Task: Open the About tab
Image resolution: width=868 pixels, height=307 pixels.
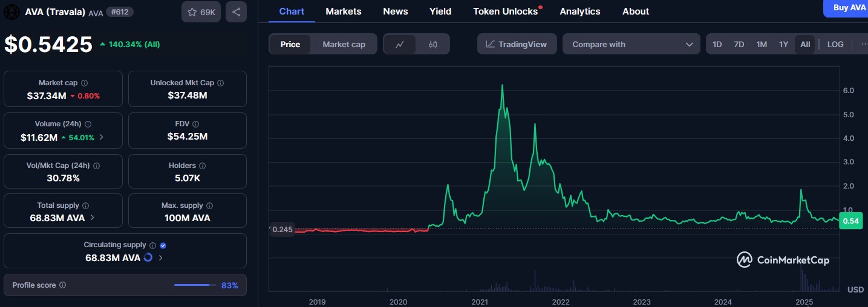Action: tap(636, 11)
